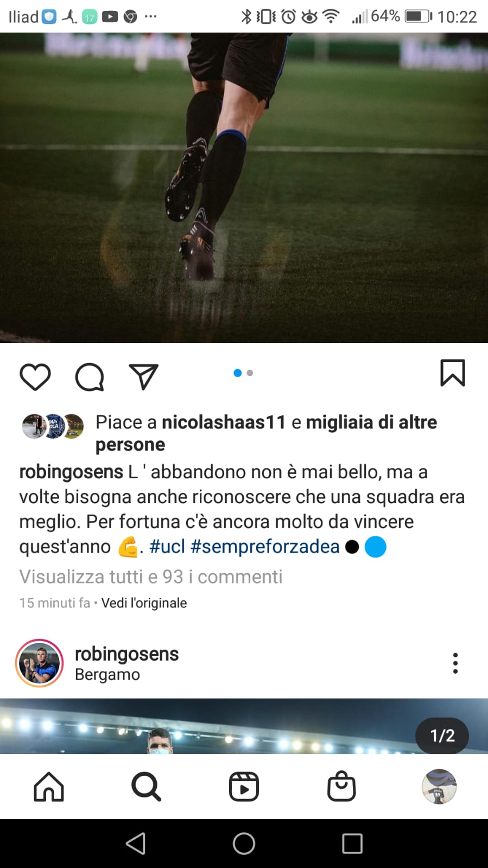This screenshot has height=868, width=488.
Task: Open the Reels tab
Action: click(x=244, y=787)
